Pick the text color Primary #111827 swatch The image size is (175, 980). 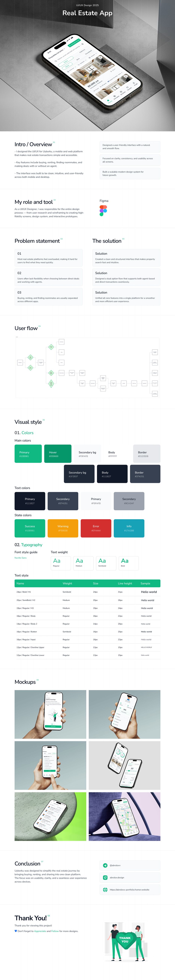click(x=30, y=501)
